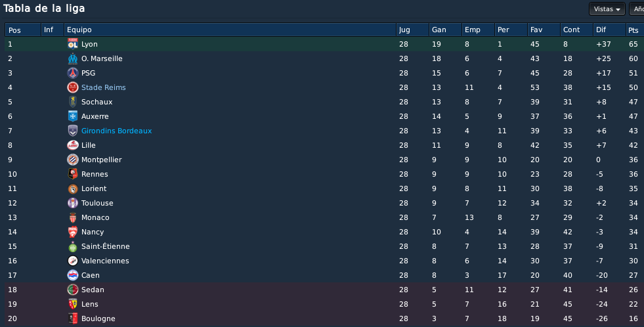644x327 pixels.
Task: Click the Lens club crest icon
Action: point(73,304)
